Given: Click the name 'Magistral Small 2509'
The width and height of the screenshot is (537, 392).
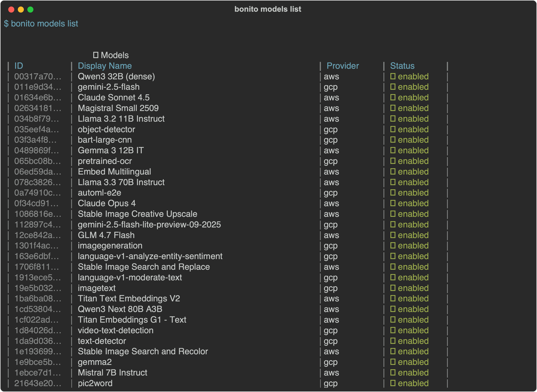Looking at the screenshot, I should coord(118,108).
